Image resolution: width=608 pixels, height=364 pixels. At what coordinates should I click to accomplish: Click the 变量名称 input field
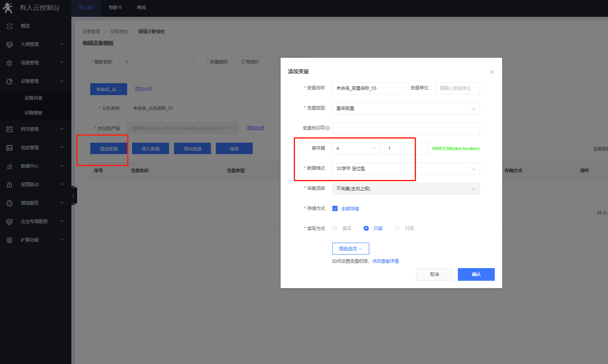pyautogui.click(x=369, y=88)
